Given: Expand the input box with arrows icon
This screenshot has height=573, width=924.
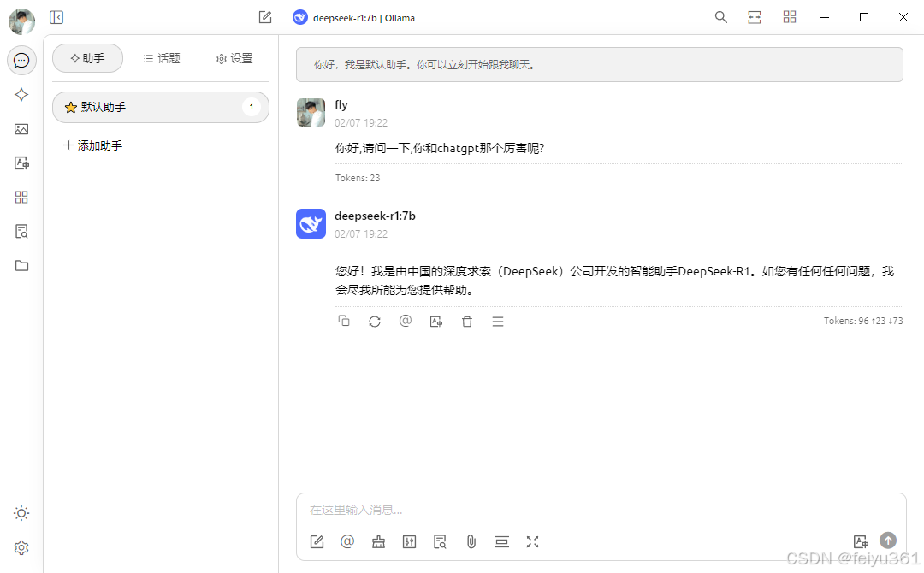Looking at the screenshot, I should click(x=532, y=542).
